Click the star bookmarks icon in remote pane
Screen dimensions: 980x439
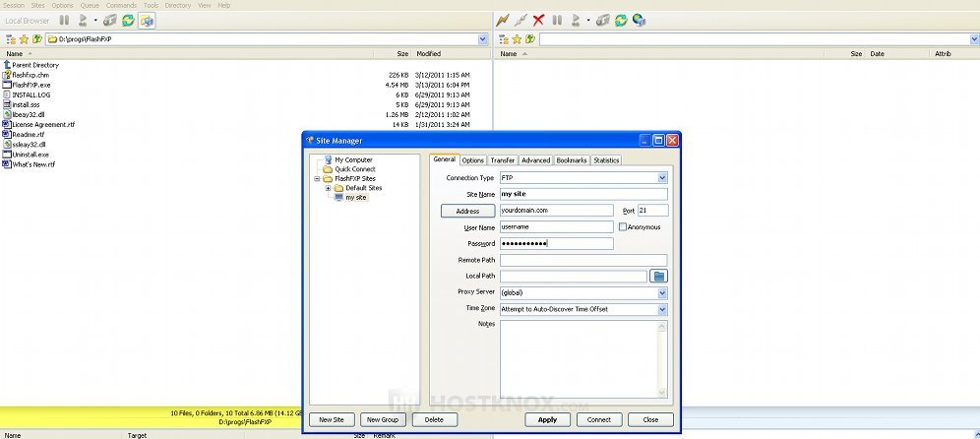click(517, 39)
